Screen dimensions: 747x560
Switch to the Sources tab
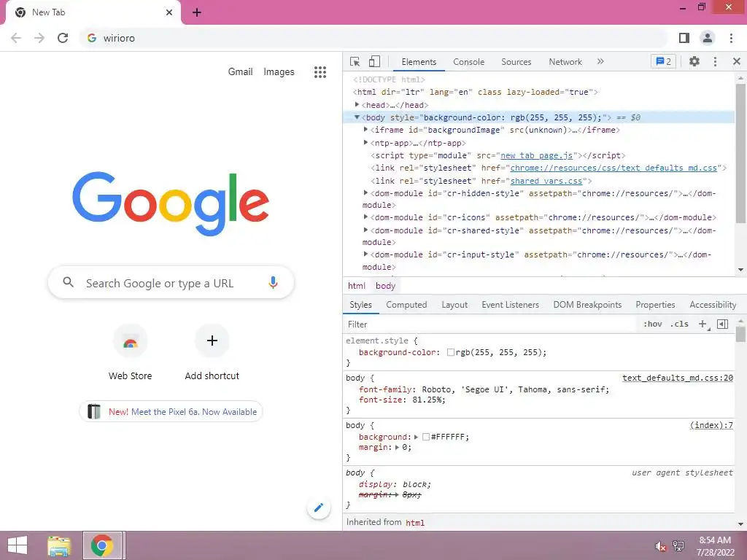pyautogui.click(x=516, y=62)
